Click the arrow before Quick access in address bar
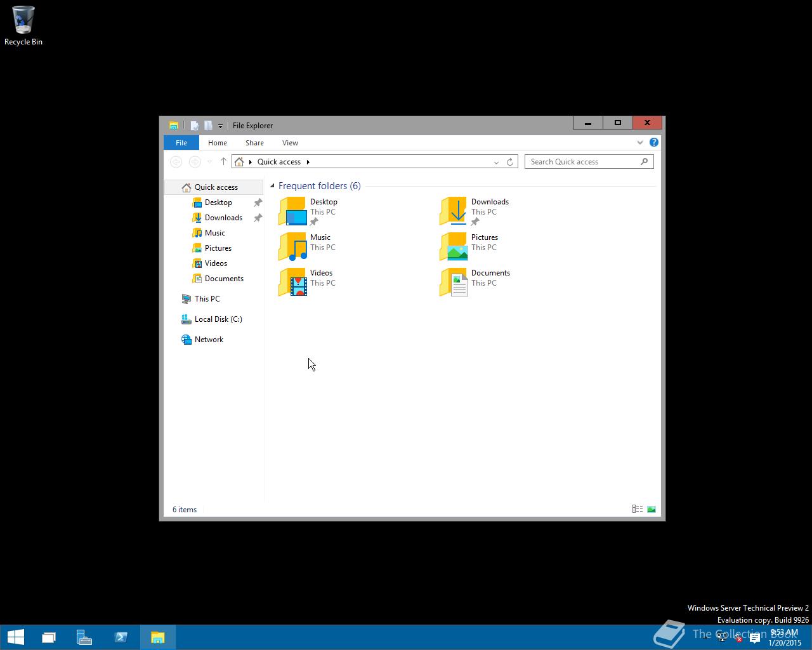This screenshot has width=812, height=650. (251, 162)
